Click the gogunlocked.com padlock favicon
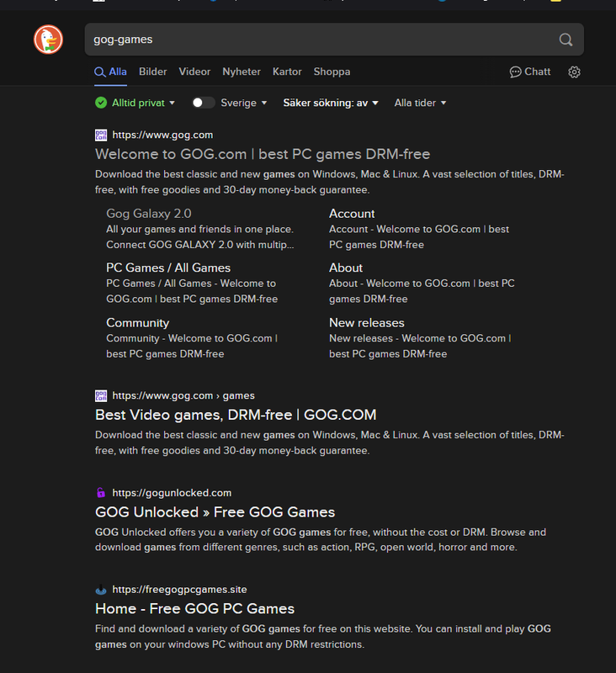 click(101, 493)
